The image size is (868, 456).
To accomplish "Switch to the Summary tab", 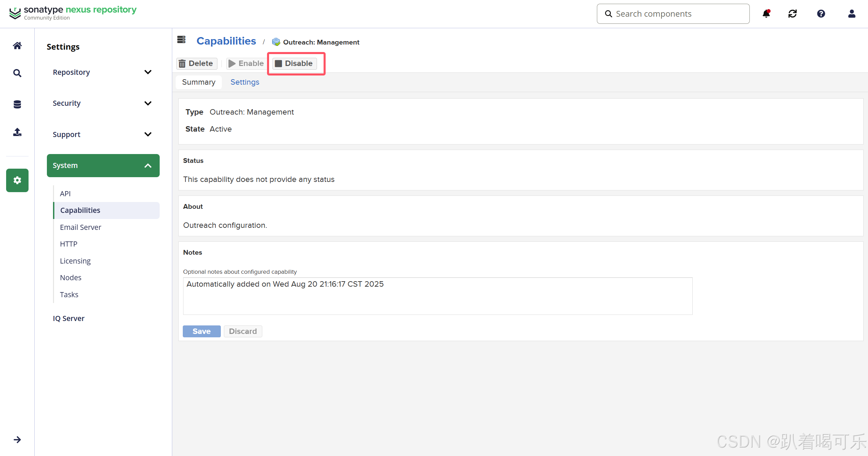I will pos(199,82).
